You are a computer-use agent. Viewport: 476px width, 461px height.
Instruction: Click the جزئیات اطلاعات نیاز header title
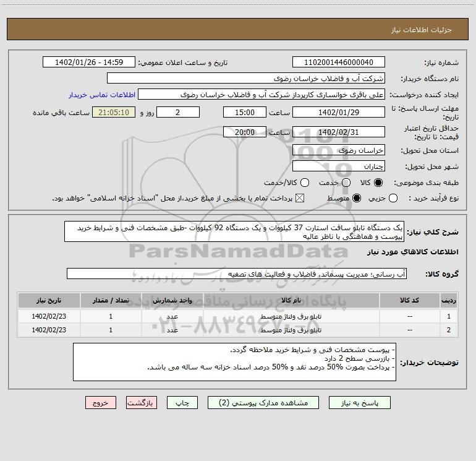[x=422, y=30]
